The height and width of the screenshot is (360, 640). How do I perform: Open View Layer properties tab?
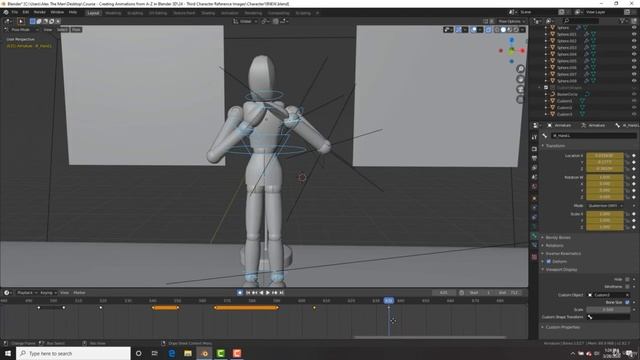click(x=534, y=168)
